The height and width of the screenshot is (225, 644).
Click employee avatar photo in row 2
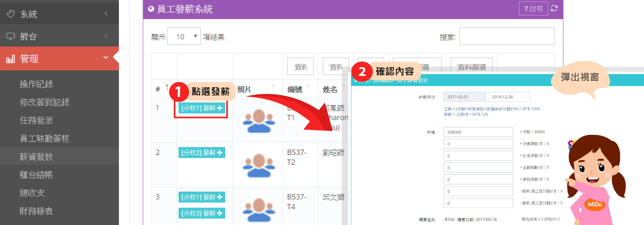259,165
